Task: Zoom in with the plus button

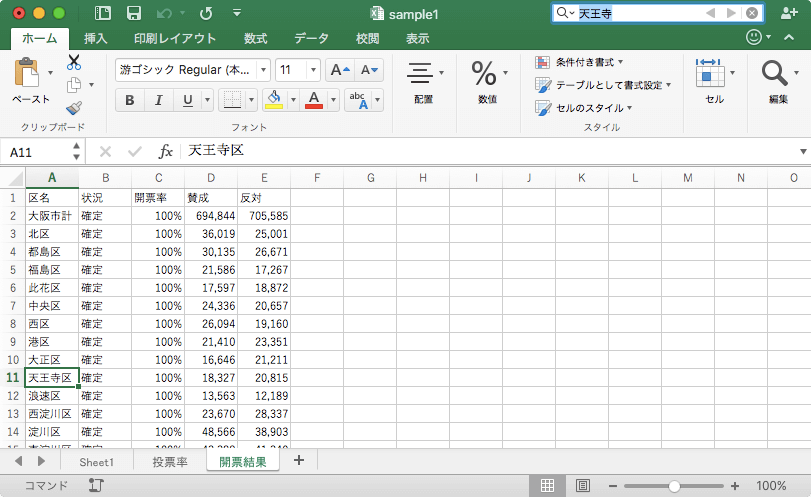Action: click(x=735, y=486)
